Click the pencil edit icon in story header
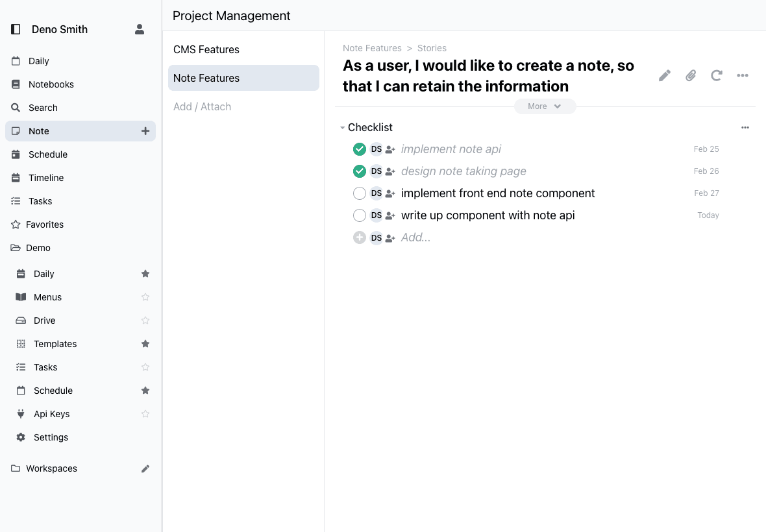766x532 pixels. click(x=664, y=75)
